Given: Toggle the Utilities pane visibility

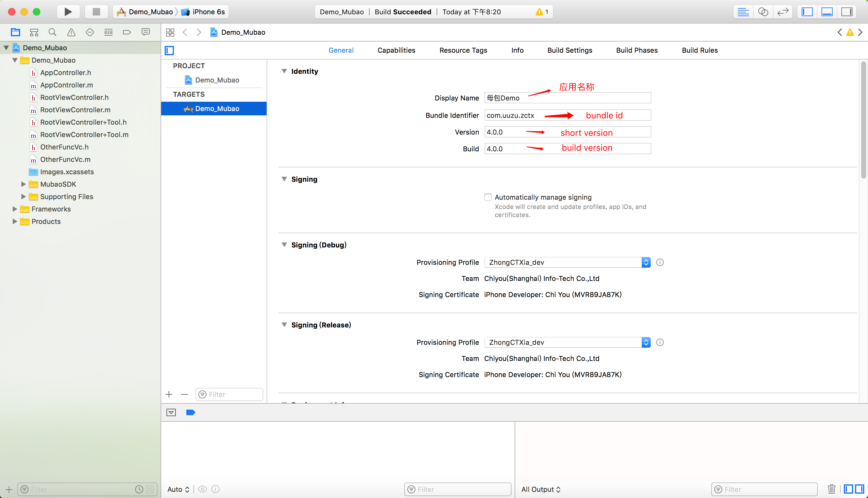Looking at the screenshot, I should tap(847, 12).
